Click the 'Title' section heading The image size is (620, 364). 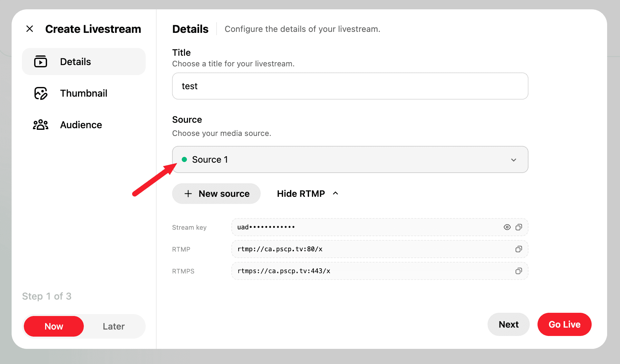pos(181,53)
